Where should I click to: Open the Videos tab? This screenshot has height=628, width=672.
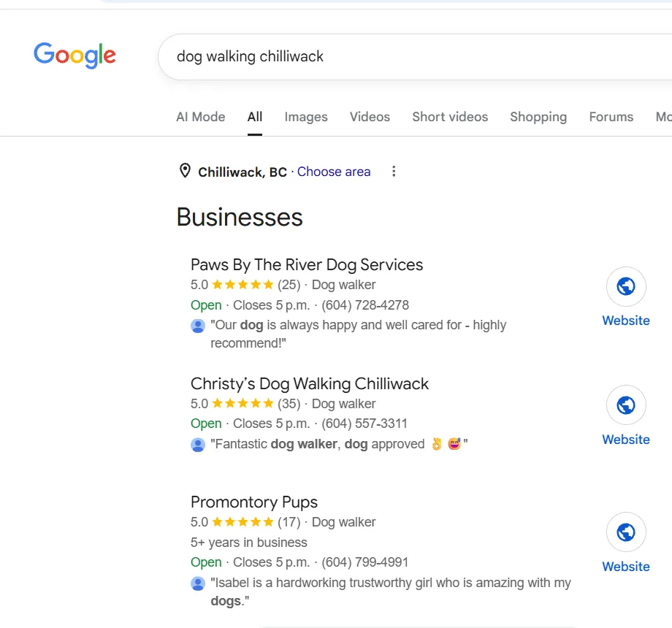(x=370, y=117)
